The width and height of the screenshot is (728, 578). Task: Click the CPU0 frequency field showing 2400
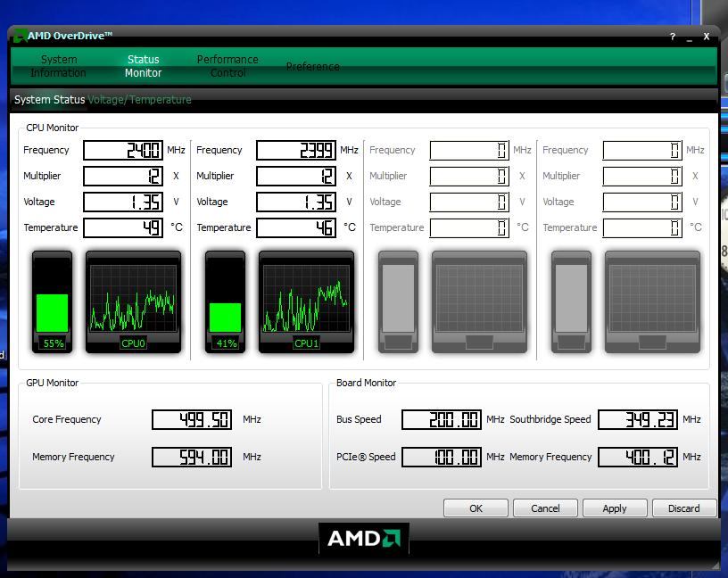(123, 151)
